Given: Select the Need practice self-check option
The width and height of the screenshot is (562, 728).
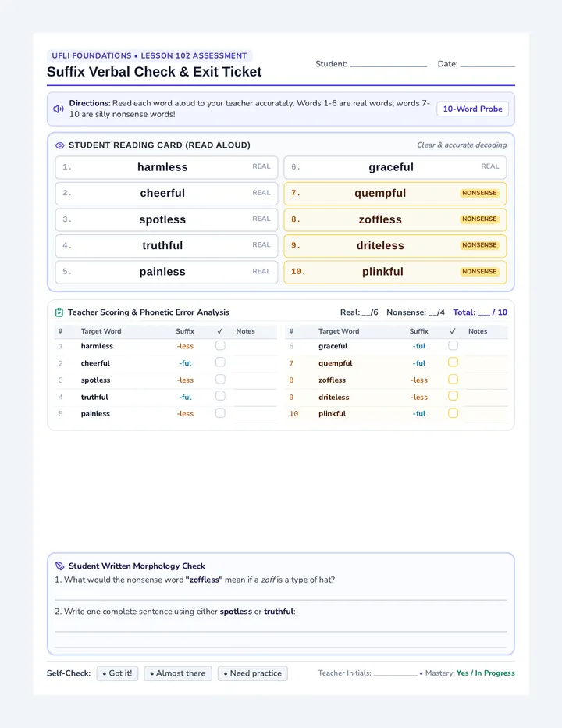Looking at the screenshot, I should click(x=252, y=673).
